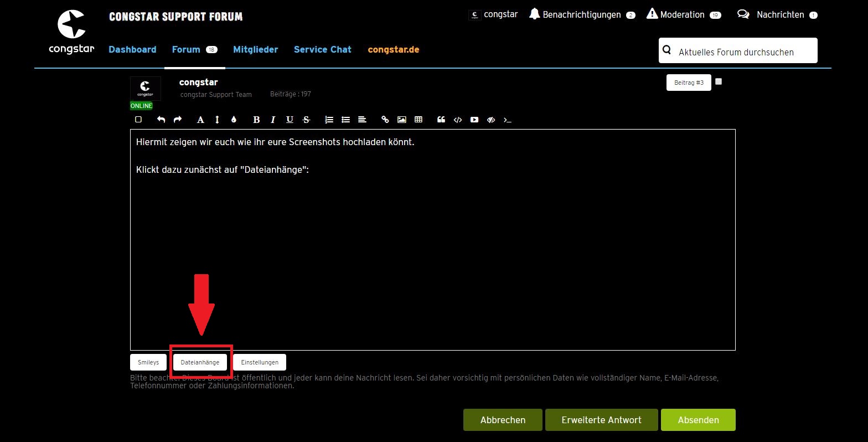Open the font size picker
Viewport: 868px width, 442px height.
(217, 120)
